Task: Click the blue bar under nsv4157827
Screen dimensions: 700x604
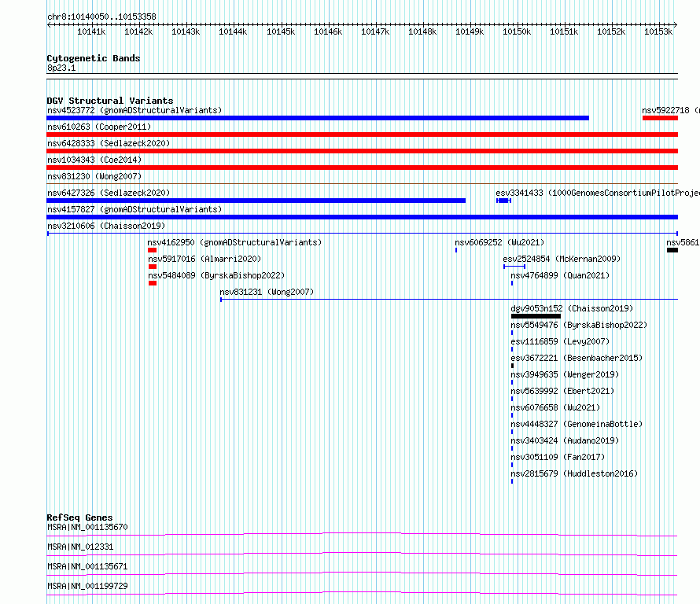Action: pos(362,217)
